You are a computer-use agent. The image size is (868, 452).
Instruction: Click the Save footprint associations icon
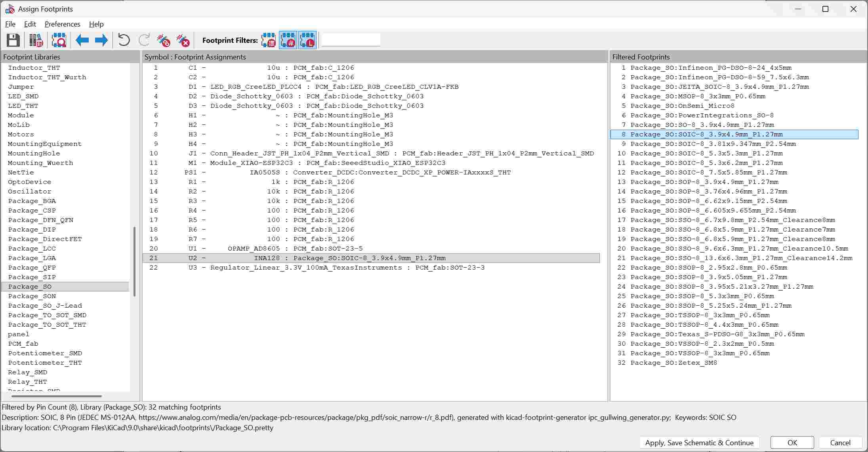pyautogui.click(x=13, y=40)
